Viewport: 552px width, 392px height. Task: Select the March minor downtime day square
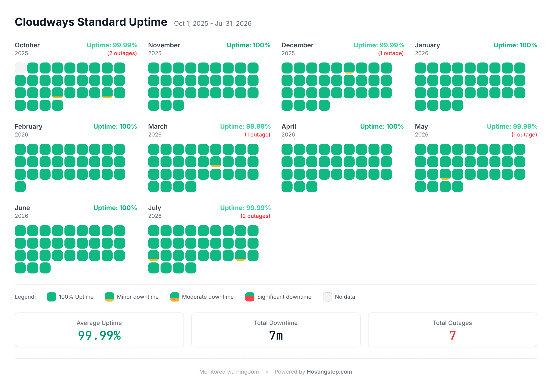point(216,162)
